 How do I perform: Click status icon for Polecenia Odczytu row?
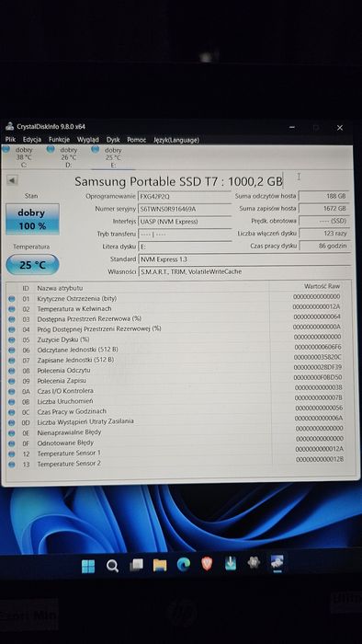[x=11, y=371]
